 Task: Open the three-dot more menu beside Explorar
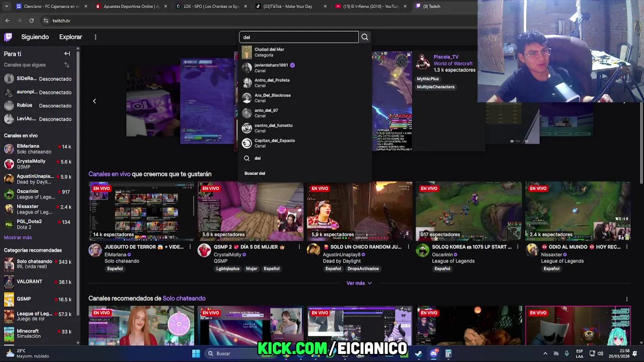(x=96, y=37)
